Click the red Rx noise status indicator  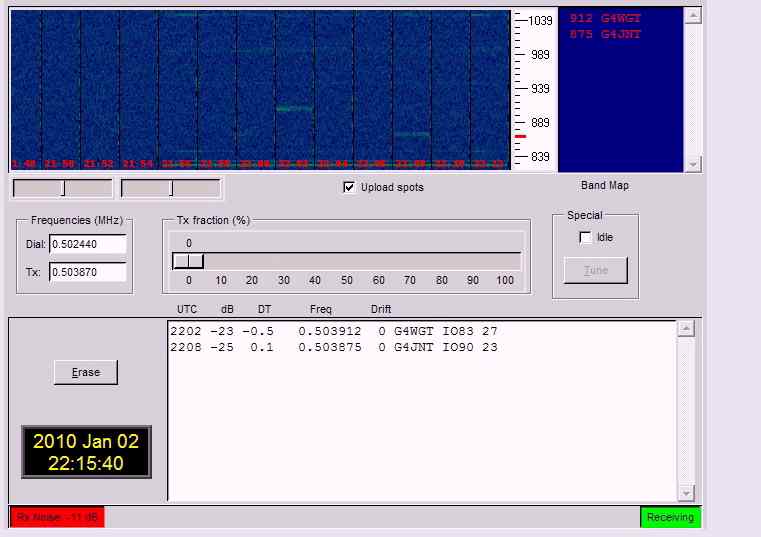click(x=57, y=517)
